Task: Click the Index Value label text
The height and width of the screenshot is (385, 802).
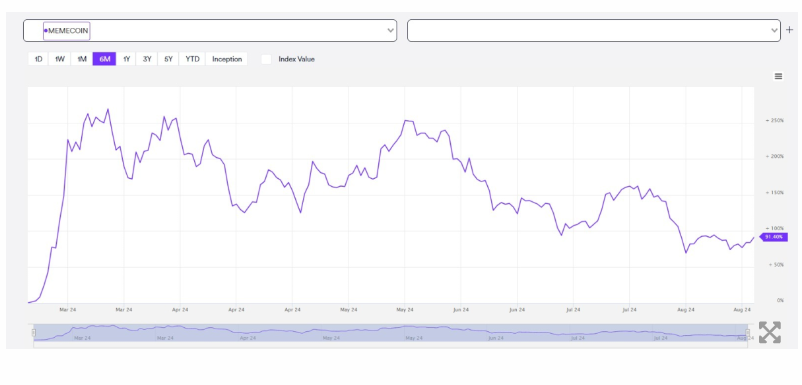Action: (x=296, y=59)
